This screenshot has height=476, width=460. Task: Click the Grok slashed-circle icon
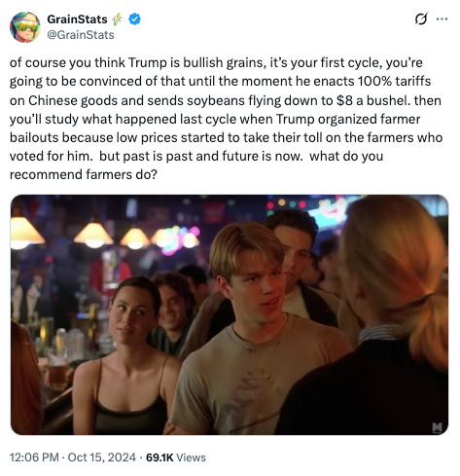coord(421,19)
